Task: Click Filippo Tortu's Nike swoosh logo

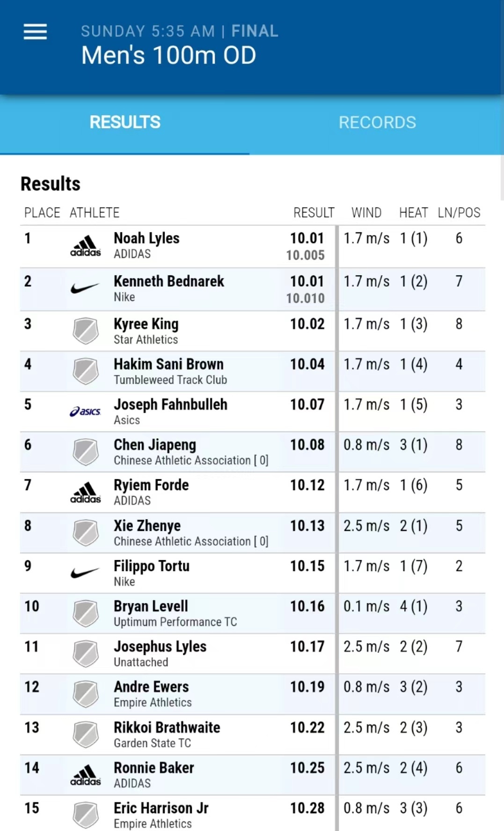Action: (85, 573)
